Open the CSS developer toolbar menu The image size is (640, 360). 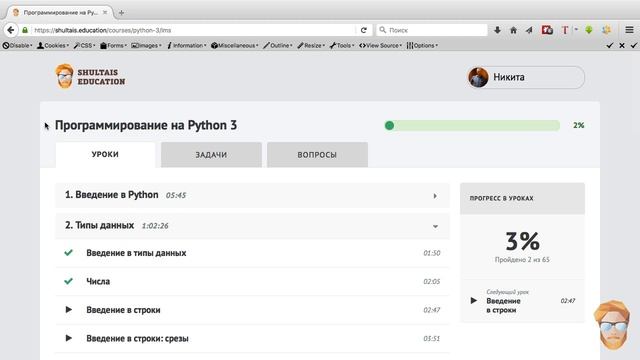84,45
